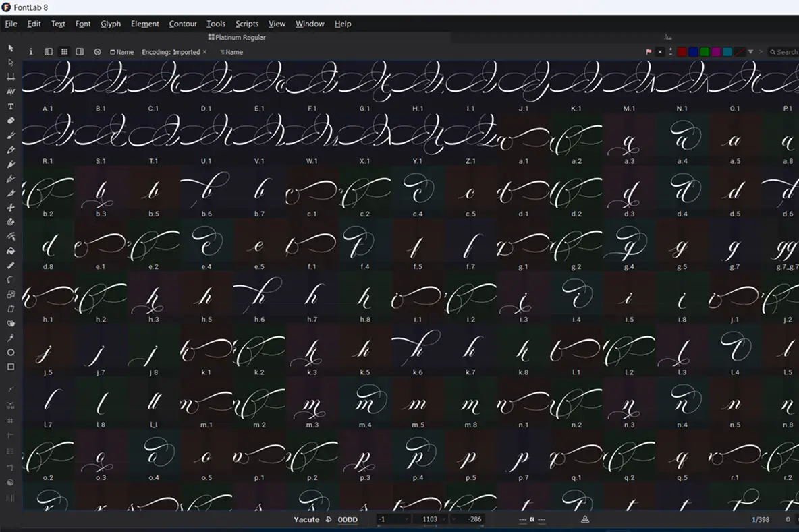Screen dimensions: 799x532
Task: Toggle the left sidebar panel
Action: pyautogui.click(x=49, y=52)
